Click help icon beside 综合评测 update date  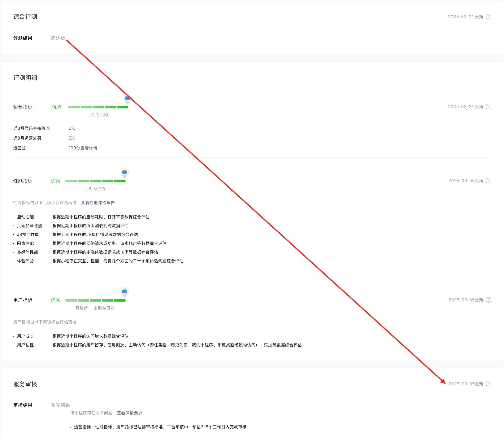click(488, 17)
